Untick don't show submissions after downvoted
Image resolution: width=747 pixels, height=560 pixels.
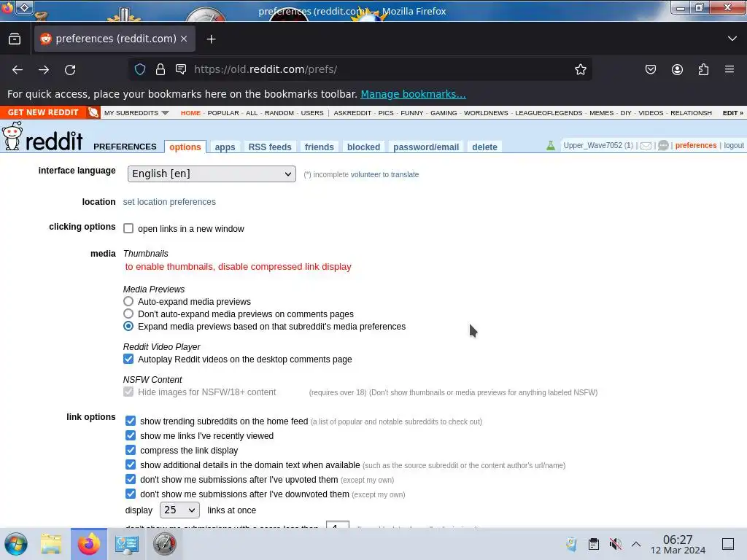point(131,494)
